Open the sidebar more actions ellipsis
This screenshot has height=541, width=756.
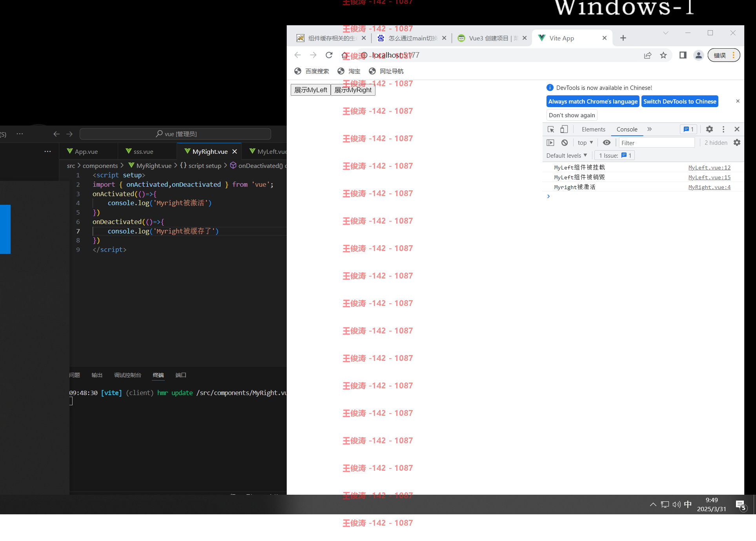(x=47, y=151)
